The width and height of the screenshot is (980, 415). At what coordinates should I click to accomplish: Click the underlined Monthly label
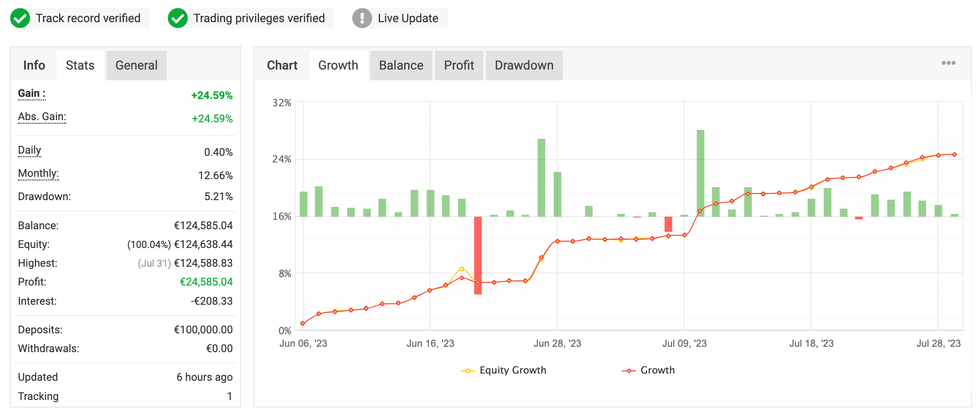tap(38, 173)
